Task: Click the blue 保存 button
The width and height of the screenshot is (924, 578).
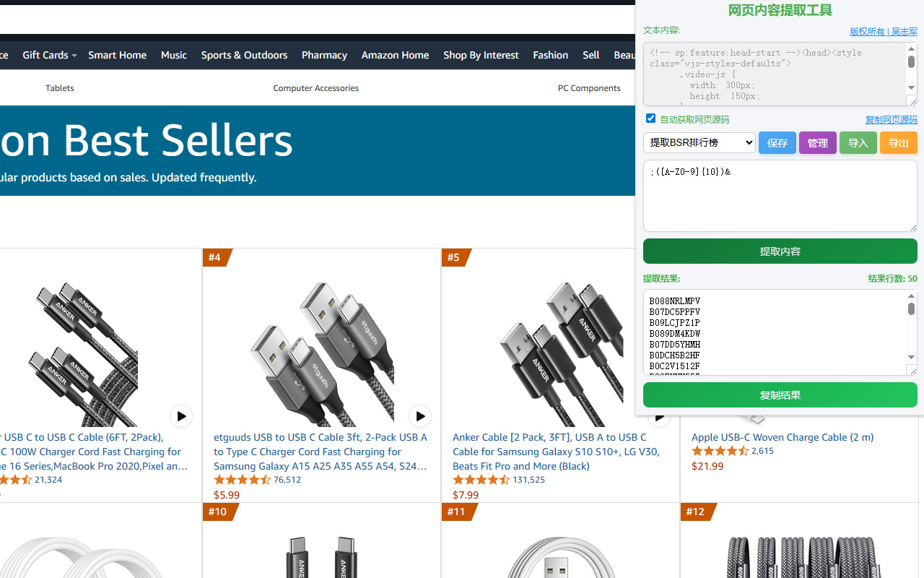Action: click(777, 143)
